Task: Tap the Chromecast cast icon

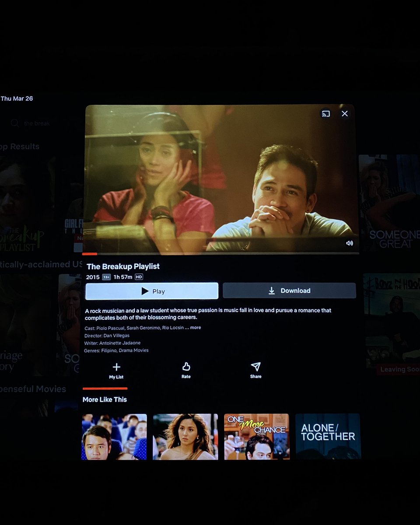Action: click(x=325, y=114)
